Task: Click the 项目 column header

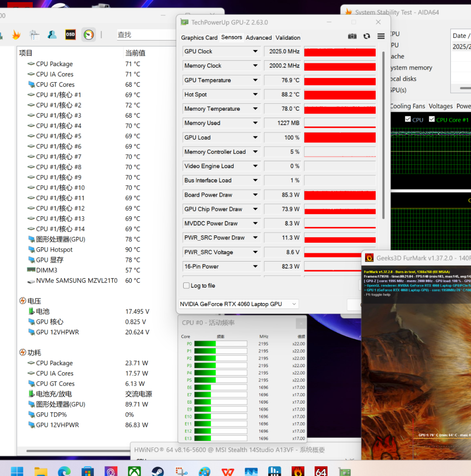Action: tap(25, 53)
